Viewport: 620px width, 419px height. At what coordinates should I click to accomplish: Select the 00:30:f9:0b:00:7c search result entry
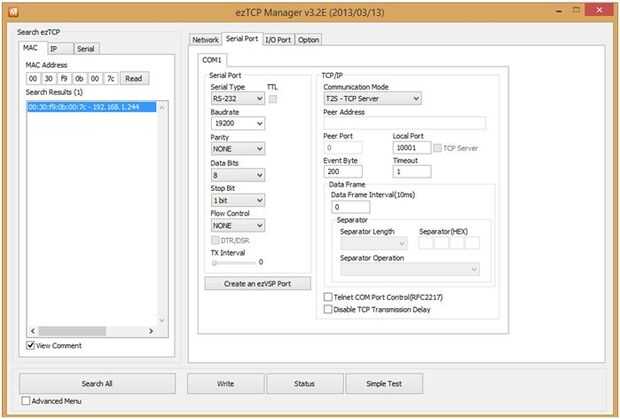click(91, 107)
